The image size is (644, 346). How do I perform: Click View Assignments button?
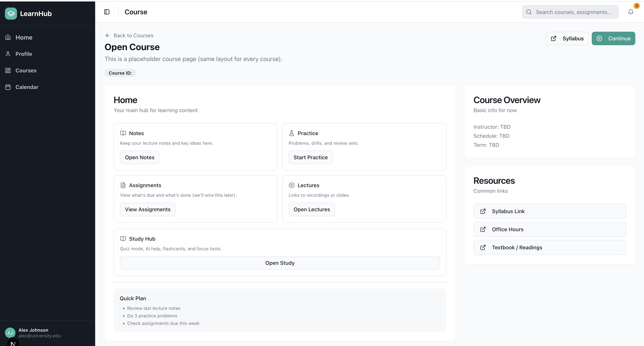tap(147, 209)
